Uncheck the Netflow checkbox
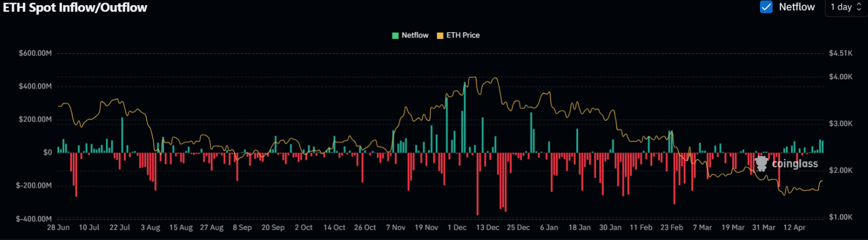The width and height of the screenshot is (868, 240). point(766,7)
